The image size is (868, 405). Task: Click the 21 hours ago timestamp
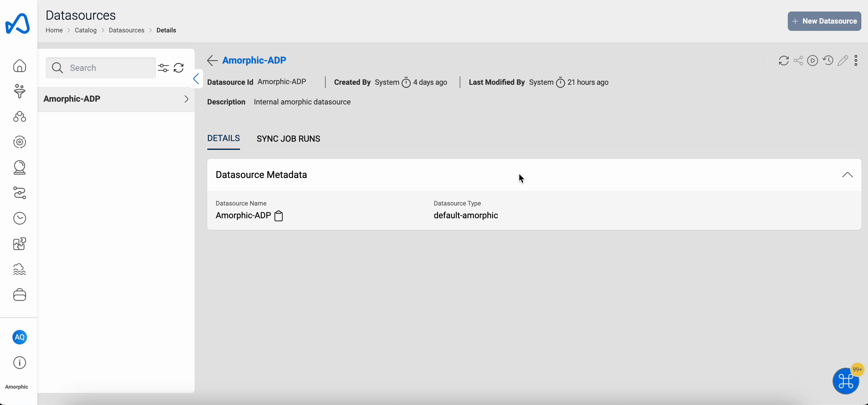(x=588, y=83)
